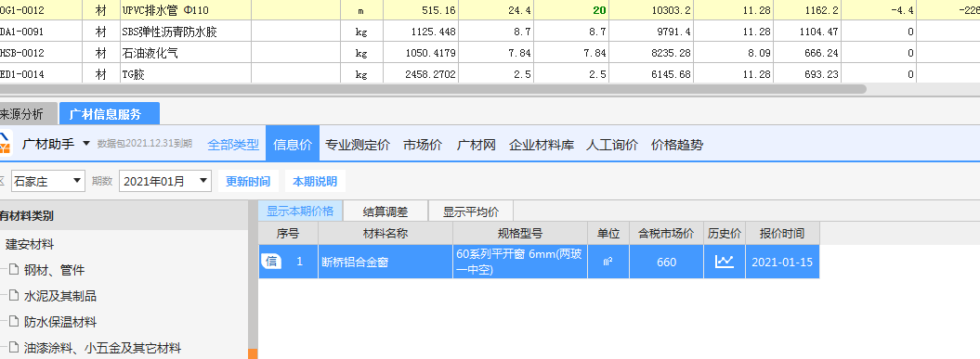
Task: Open the 价格趋势 tab
Action: click(677, 145)
